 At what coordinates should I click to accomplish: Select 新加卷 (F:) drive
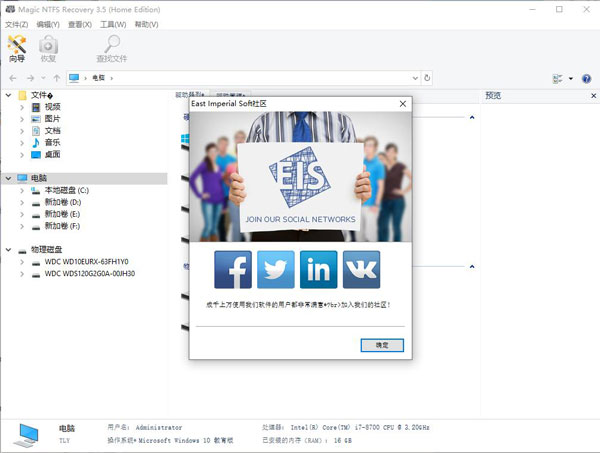click(x=62, y=226)
